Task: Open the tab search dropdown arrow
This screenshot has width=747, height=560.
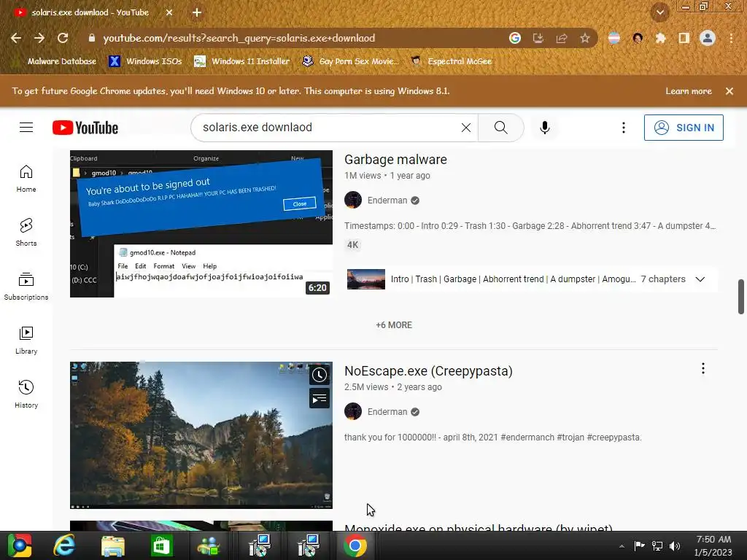Action: 660,12
